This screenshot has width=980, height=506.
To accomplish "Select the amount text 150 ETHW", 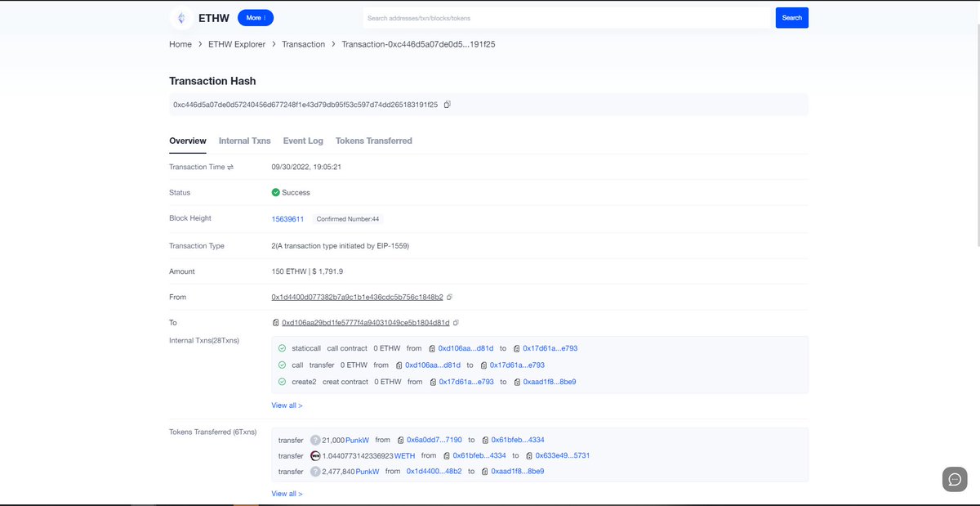I will tap(289, 271).
